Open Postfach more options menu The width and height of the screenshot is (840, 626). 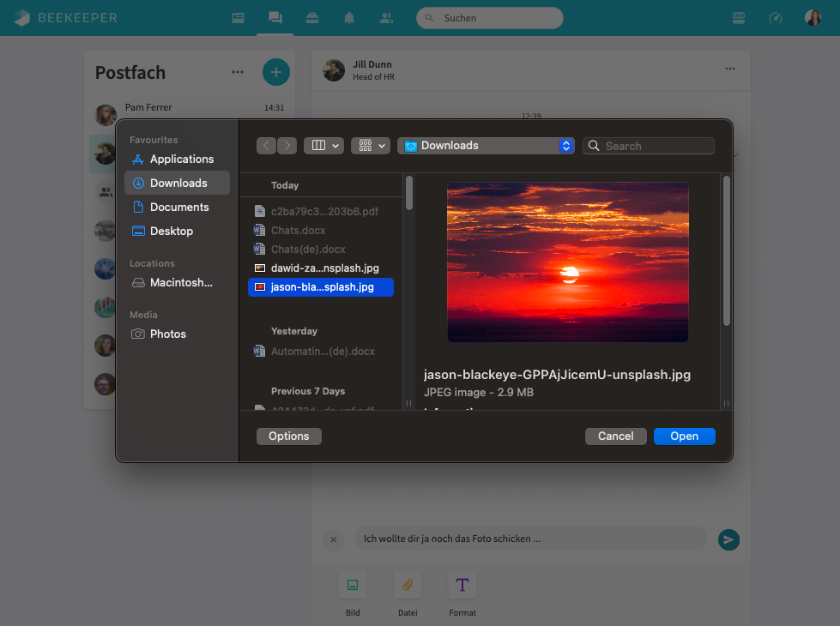(238, 72)
